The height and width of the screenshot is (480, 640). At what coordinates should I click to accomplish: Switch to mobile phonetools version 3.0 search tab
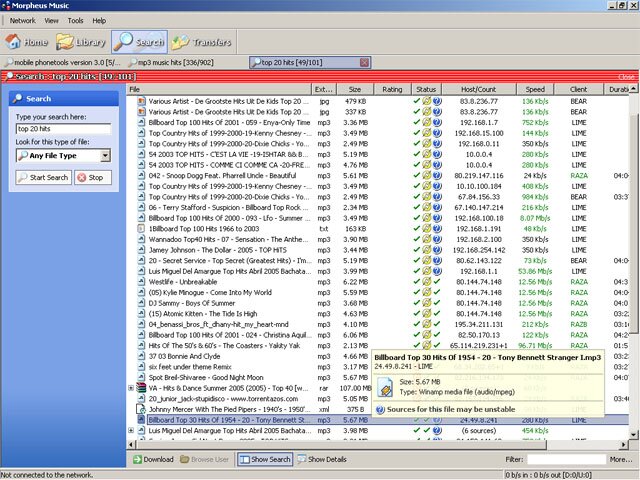tap(62, 62)
